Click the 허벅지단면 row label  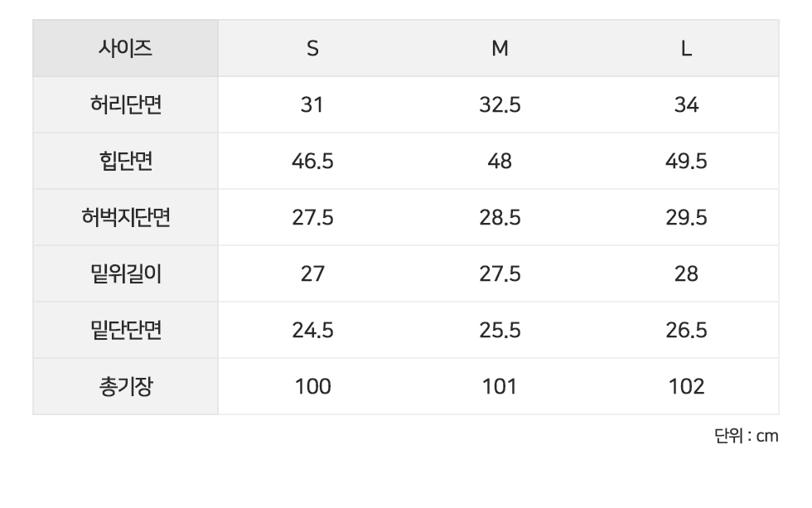[125, 218]
